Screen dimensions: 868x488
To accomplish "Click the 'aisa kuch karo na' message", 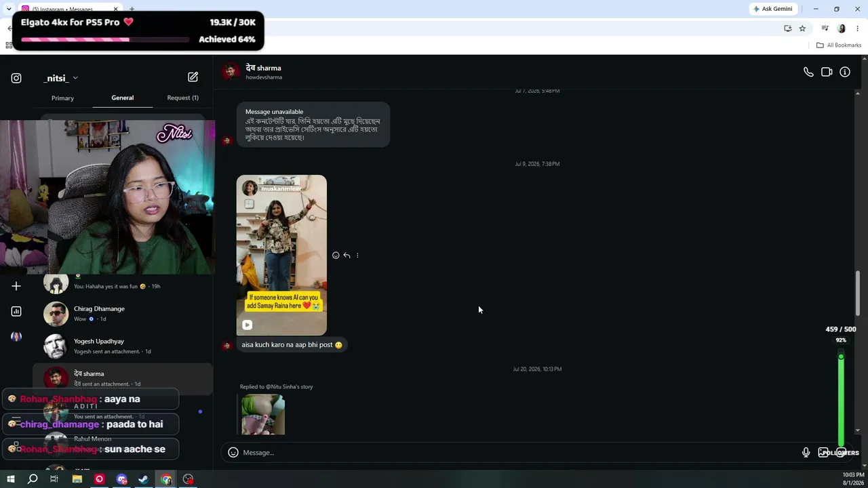I will [x=292, y=345].
